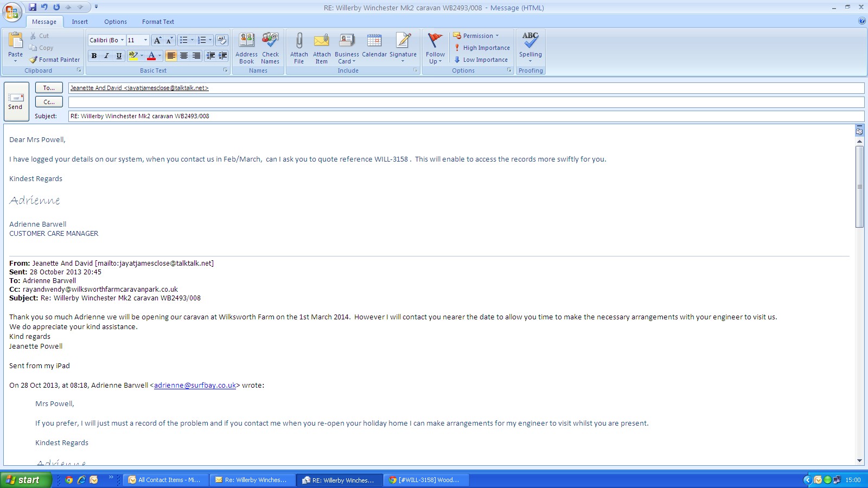This screenshot has height=488, width=868.
Task: Click the message body vertical scrollbar thumb
Action: (859, 187)
